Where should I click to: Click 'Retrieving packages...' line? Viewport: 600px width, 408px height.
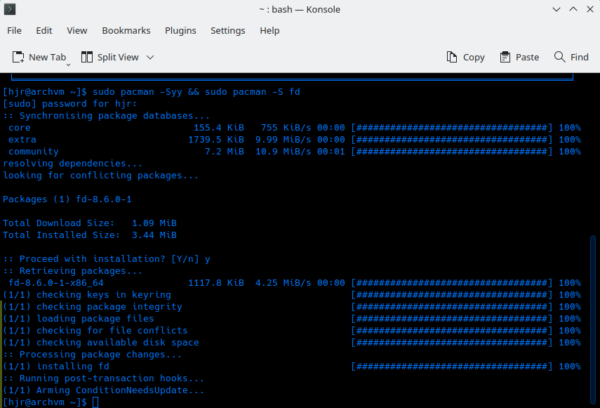[72, 271]
